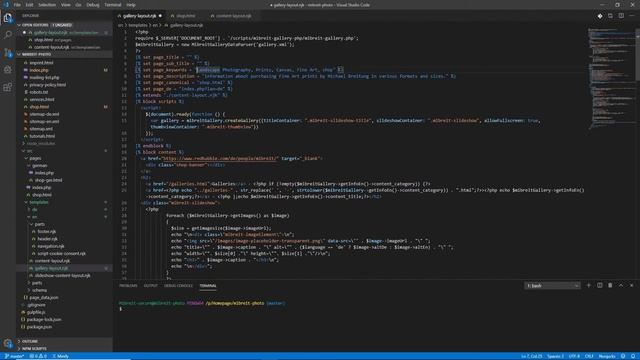
Task: Maximize the terminal panel with chevron up
Action: point(621,285)
